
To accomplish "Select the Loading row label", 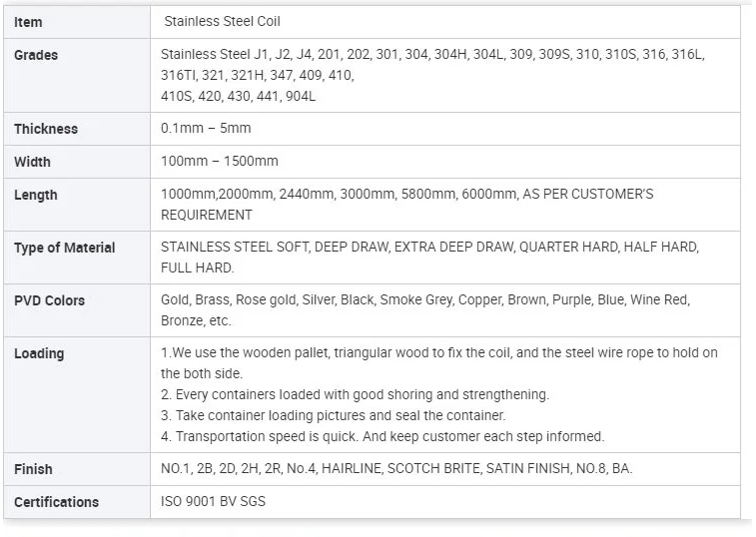I will click(38, 353).
